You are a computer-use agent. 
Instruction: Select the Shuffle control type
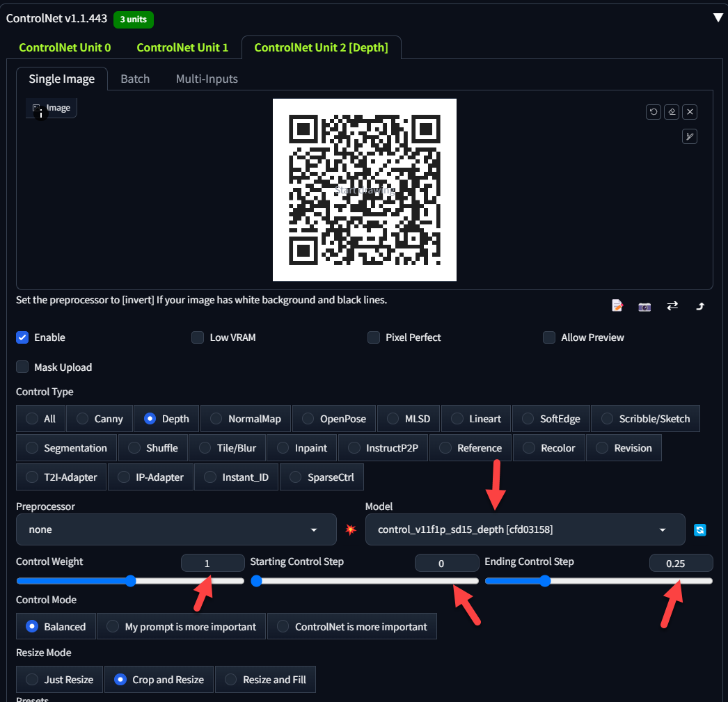coord(153,448)
